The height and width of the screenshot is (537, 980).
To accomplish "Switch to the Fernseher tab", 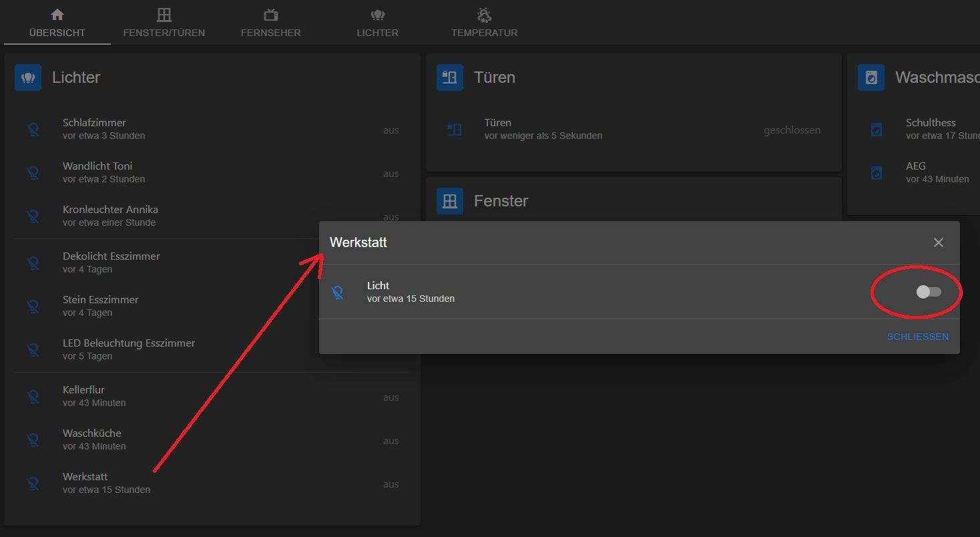I will click(271, 23).
